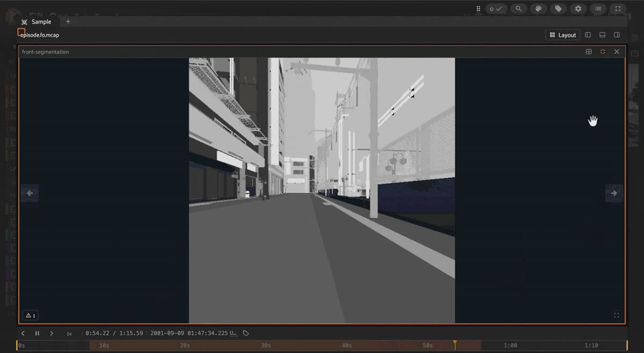Screen dimensions: 644x353
Task: Split the front-segmentation panel grid
Action: tap(589, 52)
